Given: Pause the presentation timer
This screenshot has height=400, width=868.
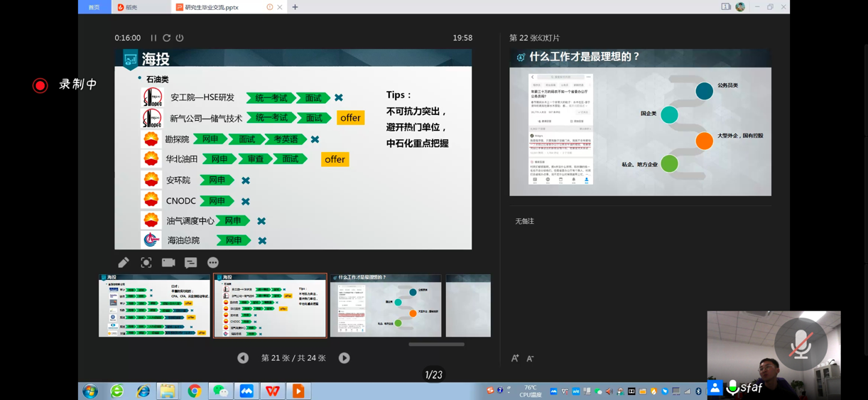Looking at the screenshot, I should click(x=153, y=38).
